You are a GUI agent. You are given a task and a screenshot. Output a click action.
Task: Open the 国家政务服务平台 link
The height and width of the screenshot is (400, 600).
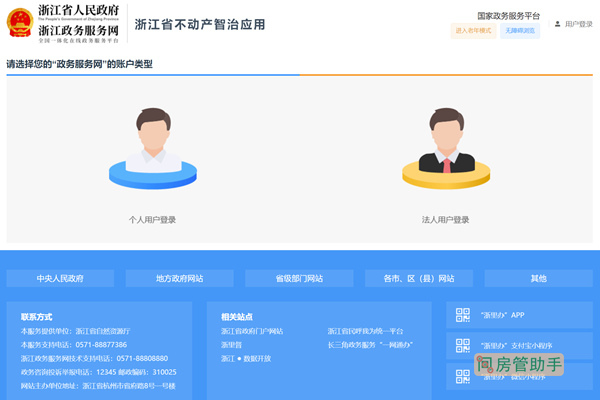tap(508, 16)
